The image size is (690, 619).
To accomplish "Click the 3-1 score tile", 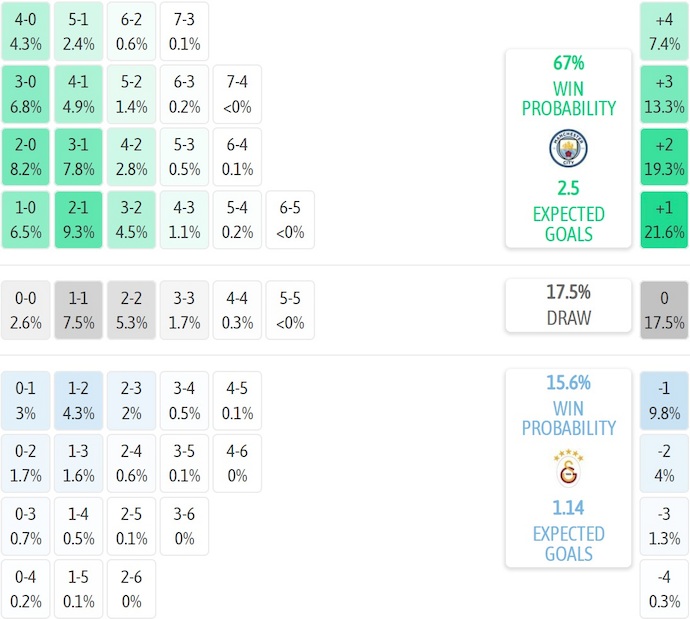I will coord(78,157).
